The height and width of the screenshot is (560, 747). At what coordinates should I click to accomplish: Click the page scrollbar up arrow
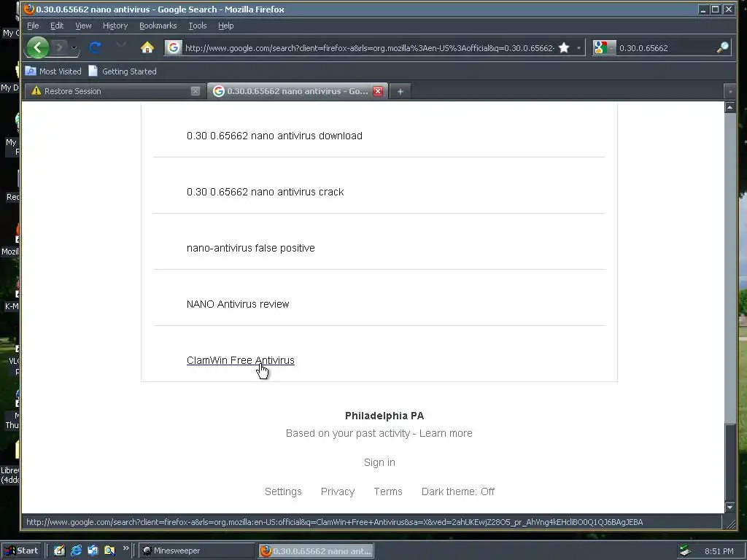[x=729, y=107]
